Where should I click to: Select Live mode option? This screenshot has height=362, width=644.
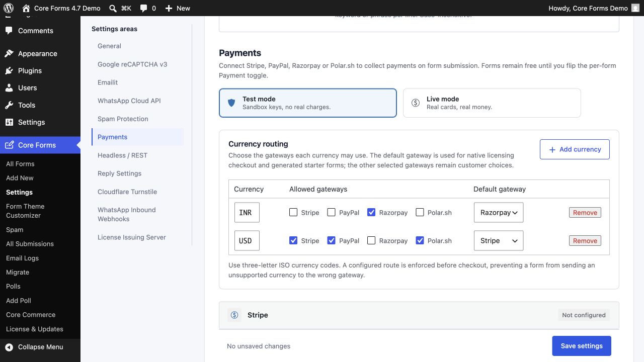[492, 103]
